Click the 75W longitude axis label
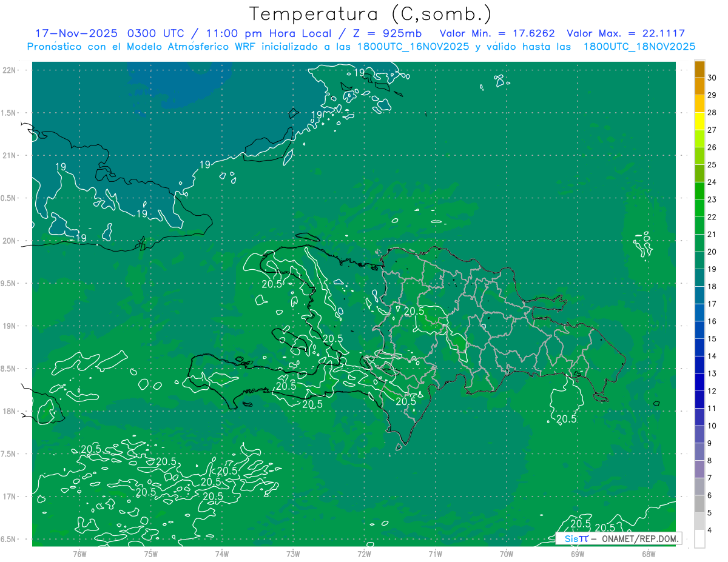Viewport: 728px width, 562px height. [151, 554]
